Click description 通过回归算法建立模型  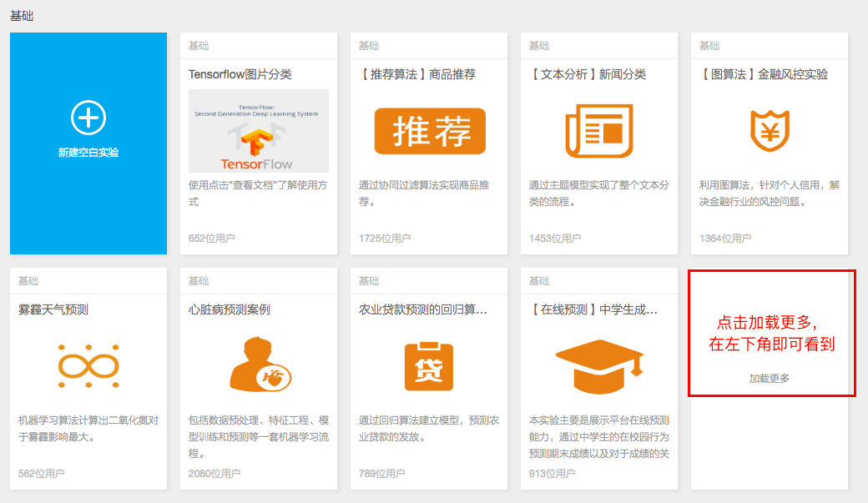pyautogui.click(x=429, y=428)
